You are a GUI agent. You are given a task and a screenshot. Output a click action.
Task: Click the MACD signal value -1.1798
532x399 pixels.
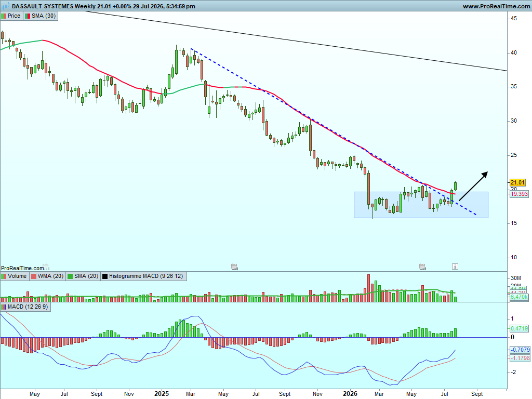click(x=520, y=358)
